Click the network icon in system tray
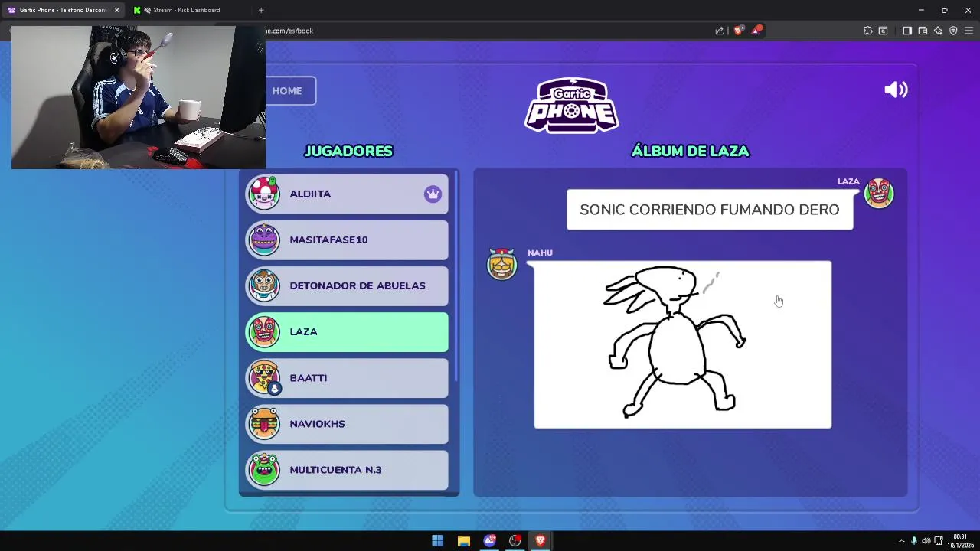Screen dimensions: 980x551 coord(938,541)
